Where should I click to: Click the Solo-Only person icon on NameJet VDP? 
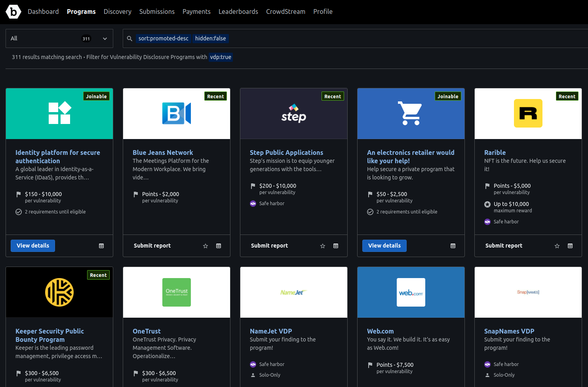tap(253, 375)
